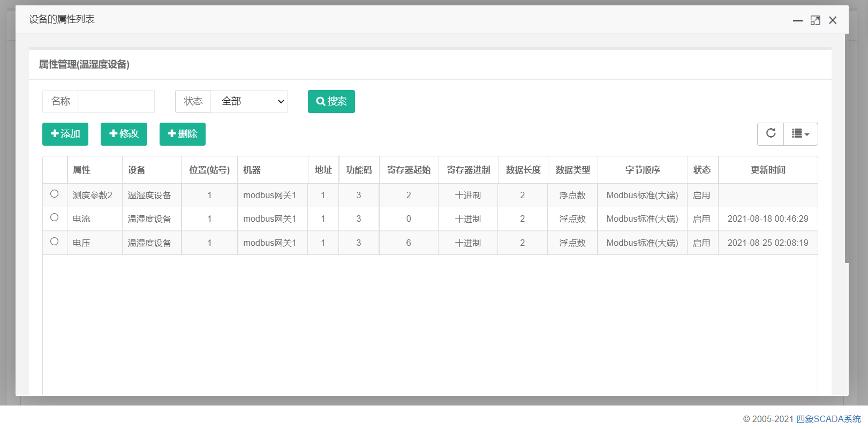This screenshot has width=868, height=429.
Task: Click the 添加 add button
Action: [x=65, y=134]
